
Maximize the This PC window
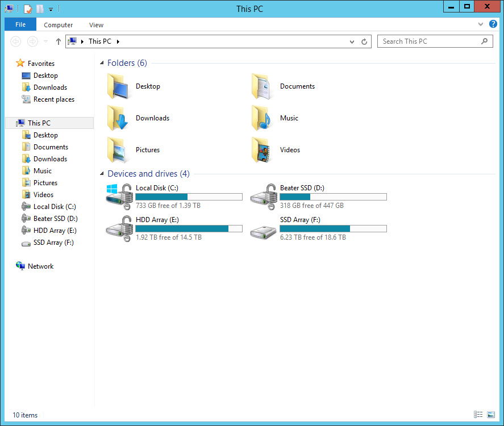pyautogui.click(x=467, y=6)
